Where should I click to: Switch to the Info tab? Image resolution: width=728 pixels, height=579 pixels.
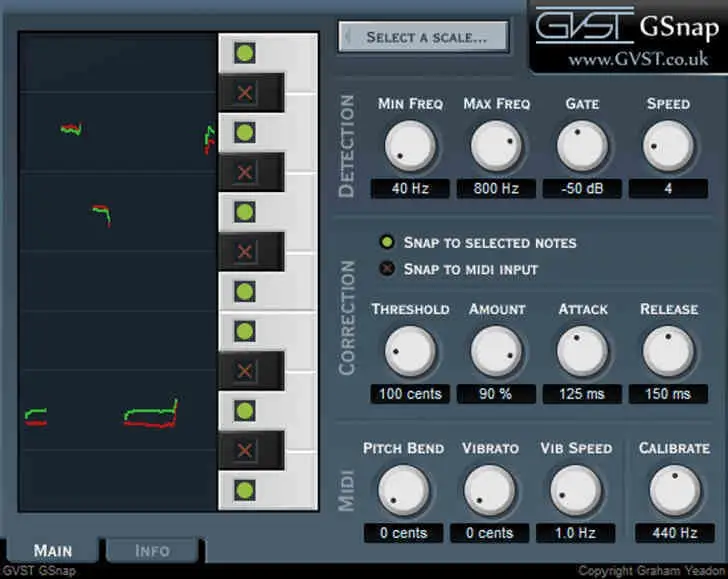point(152,550)
